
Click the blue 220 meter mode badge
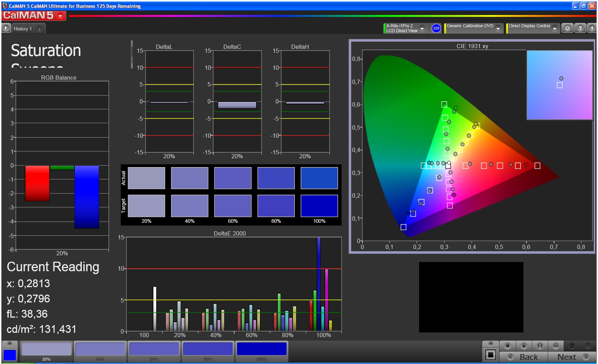436,28
